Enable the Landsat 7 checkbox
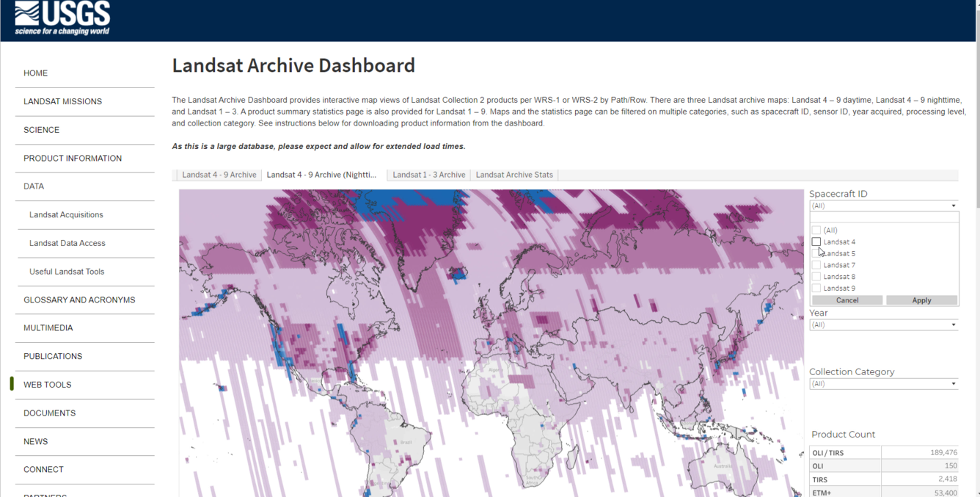This screenshot has width=980, height=497. click(x=816, y=265)
